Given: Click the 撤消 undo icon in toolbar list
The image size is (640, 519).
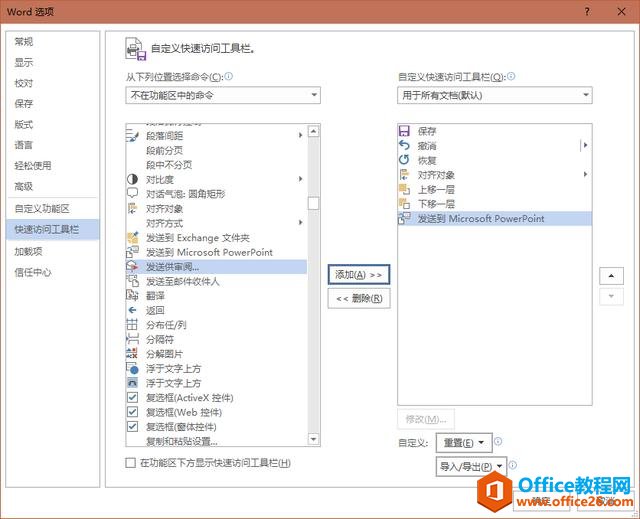Looking at the screenshot, I should click(x=404, y=145).
